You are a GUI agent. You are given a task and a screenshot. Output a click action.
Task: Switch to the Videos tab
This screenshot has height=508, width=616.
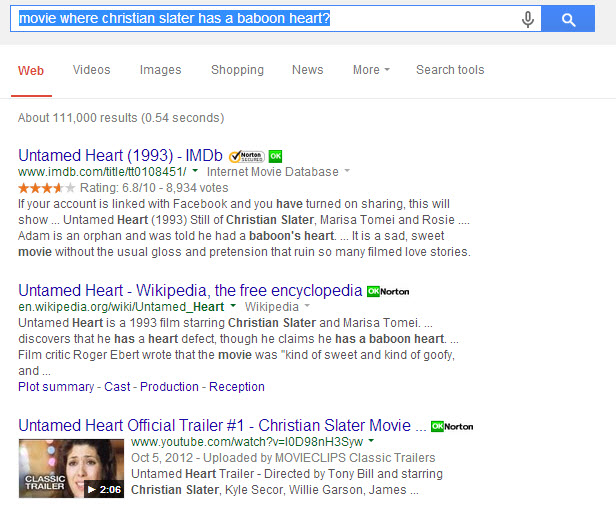[x=92, y=70]
